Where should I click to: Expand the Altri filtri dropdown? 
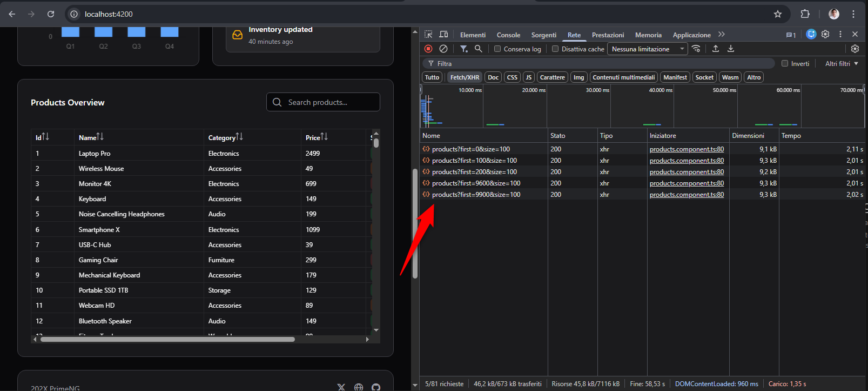[842, 63]
